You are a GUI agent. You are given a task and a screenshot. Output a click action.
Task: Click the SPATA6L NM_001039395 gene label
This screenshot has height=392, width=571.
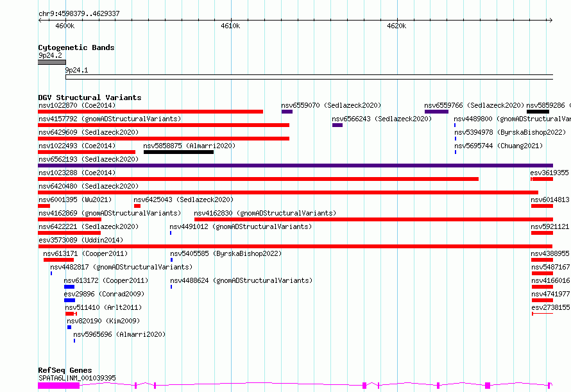tap(77, 378)
